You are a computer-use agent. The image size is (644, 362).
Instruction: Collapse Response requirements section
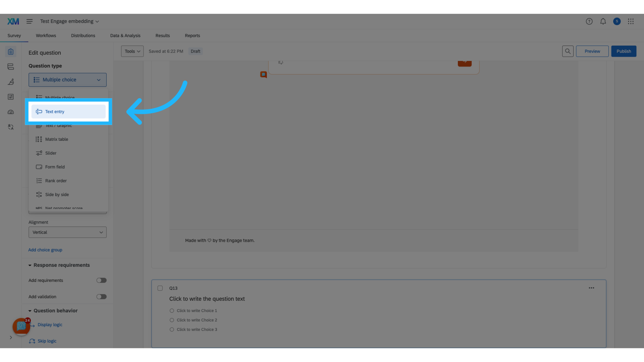point(59,265)
